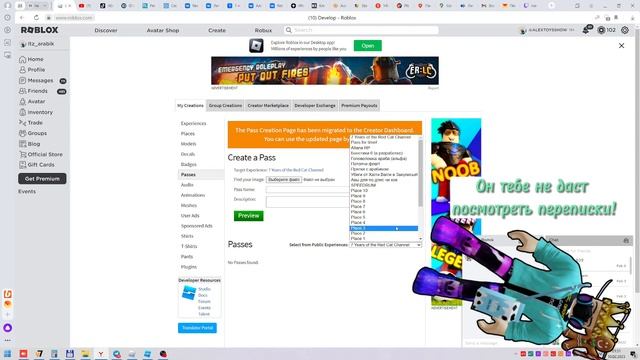Click the green Open app button
The height and width of the screenshot is (360, 640).
pos(368,46)
